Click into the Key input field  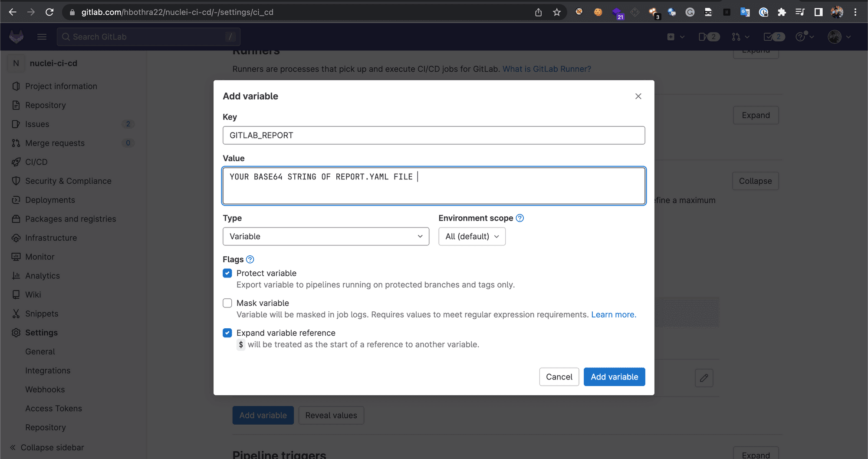[434, 135]
